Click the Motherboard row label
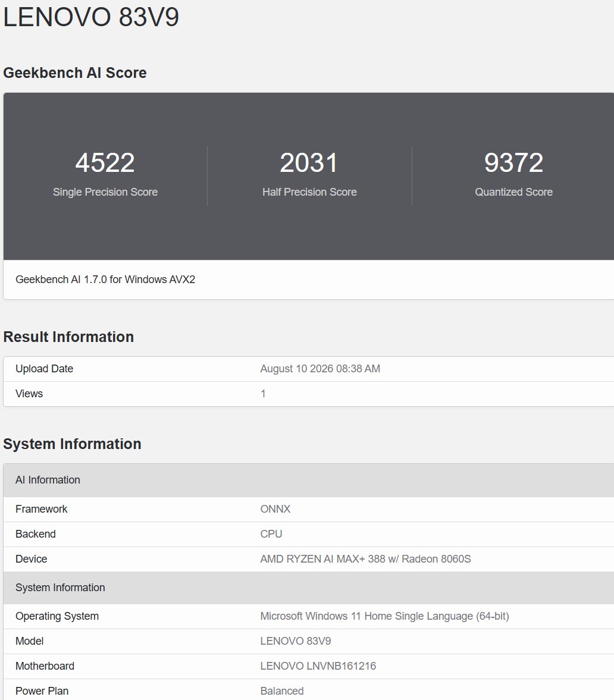Screen dimensions: 614x700 45,666
